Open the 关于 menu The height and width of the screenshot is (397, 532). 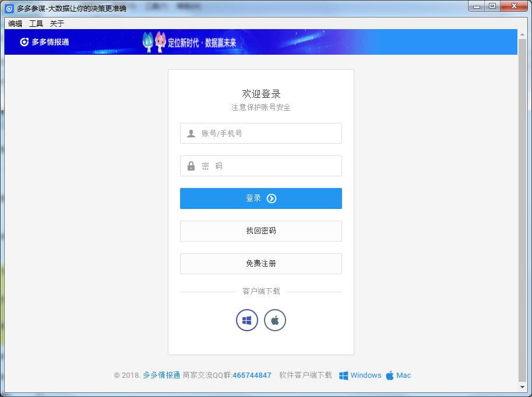(57, 23)
